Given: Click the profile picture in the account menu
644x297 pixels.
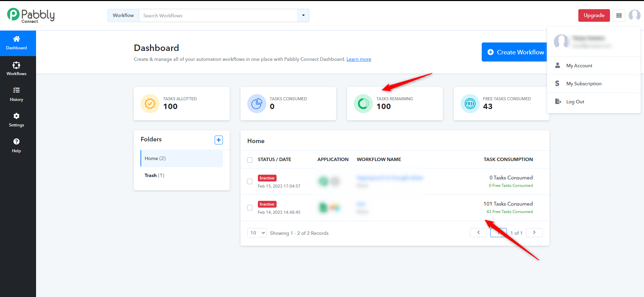Looking at the screenshot, I should [x=561, y=41].
